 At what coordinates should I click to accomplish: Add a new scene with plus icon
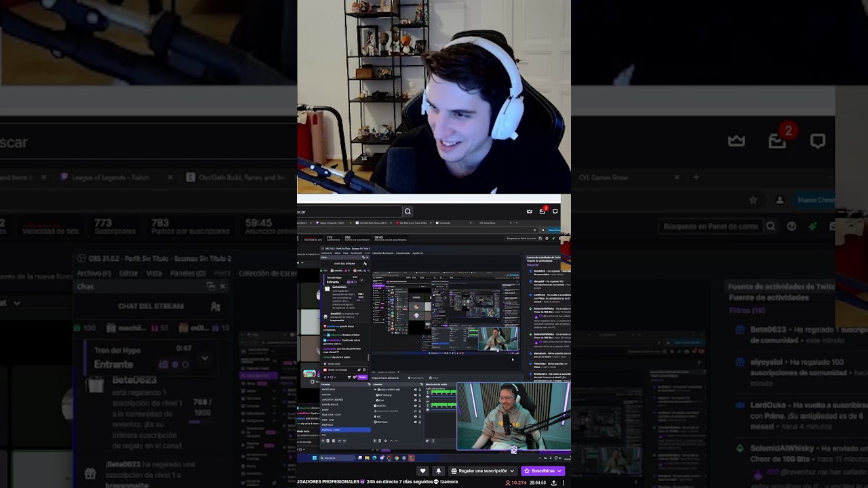click(x=323, y=441)
